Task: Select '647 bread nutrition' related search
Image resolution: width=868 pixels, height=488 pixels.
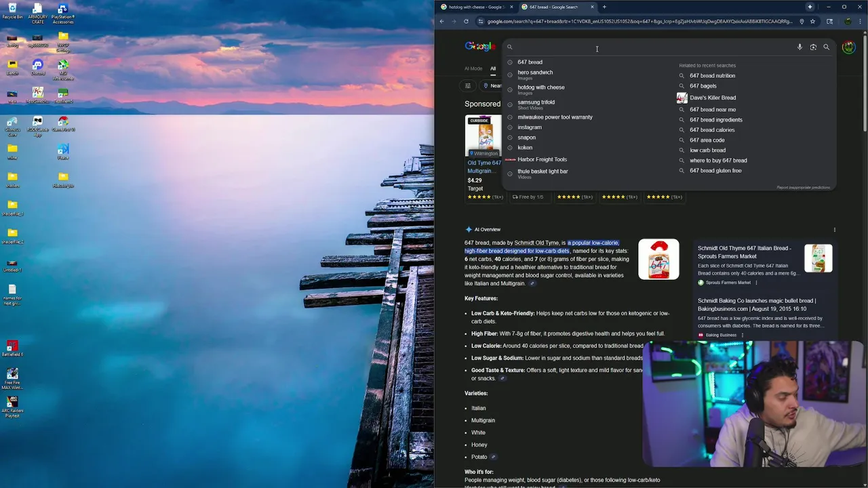Action: coord(712,76)
